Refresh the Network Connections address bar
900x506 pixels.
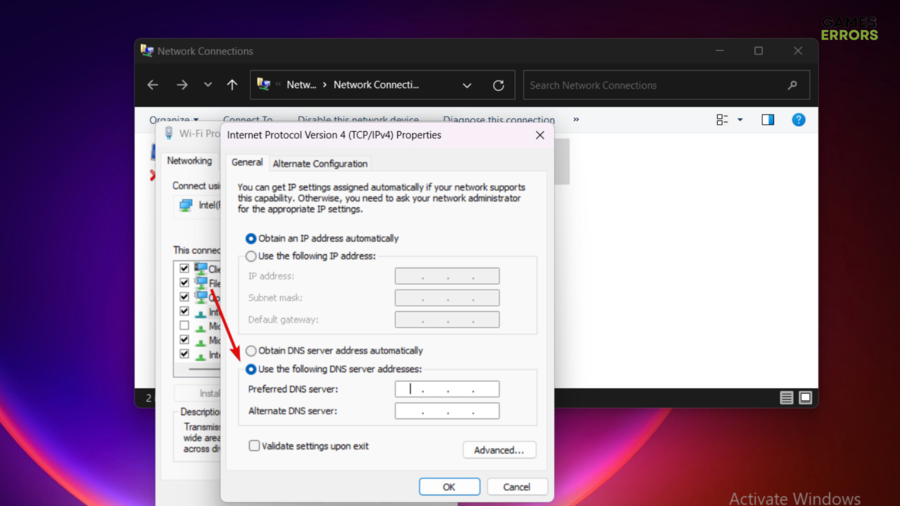coord(498,85)
